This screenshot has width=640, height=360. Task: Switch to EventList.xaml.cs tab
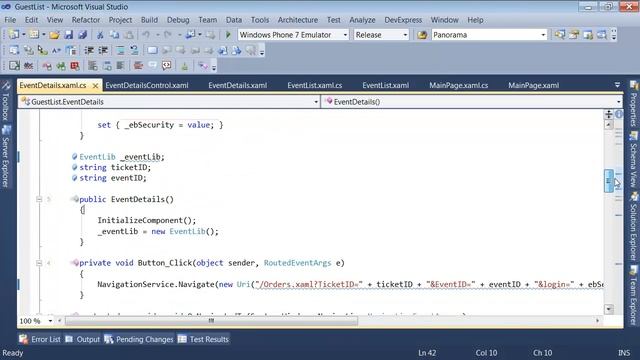point(315,85)
